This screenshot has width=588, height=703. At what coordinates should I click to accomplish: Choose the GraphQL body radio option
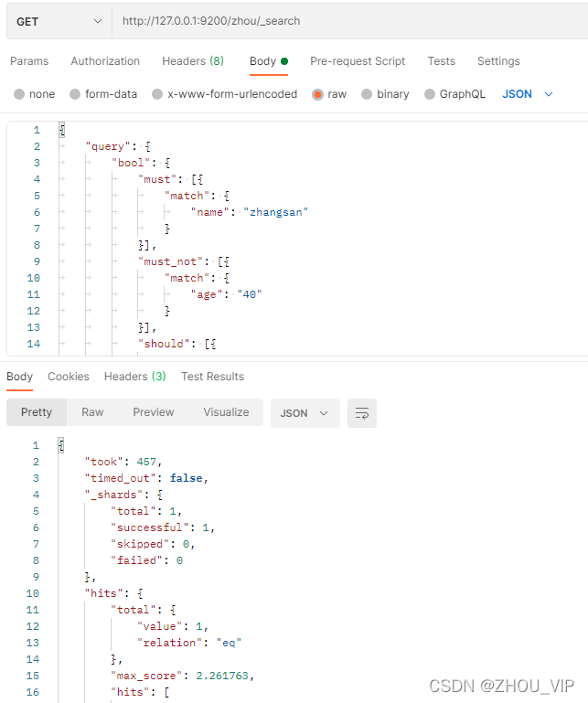tap(430, 94)
